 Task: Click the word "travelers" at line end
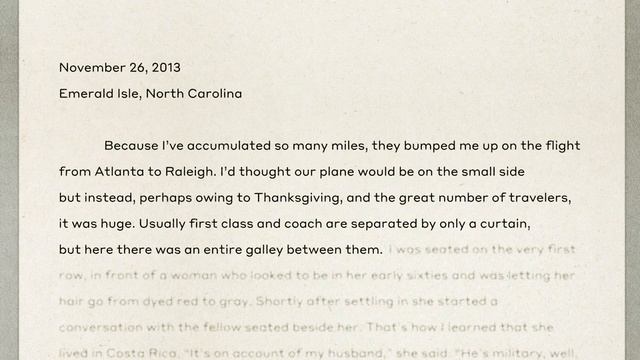coord(540,198)
